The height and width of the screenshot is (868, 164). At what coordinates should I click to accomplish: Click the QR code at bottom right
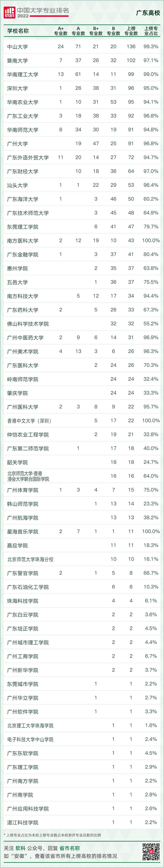click(x=151, y=852)
